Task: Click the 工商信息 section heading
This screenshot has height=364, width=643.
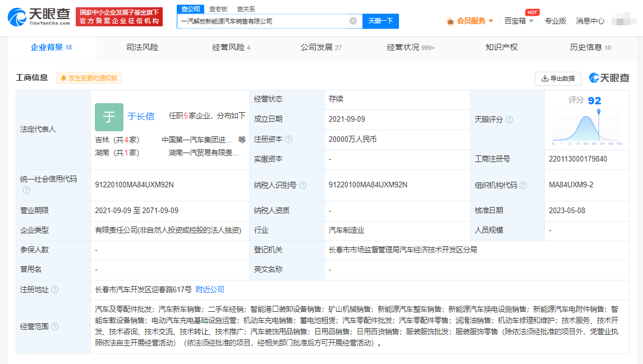Action: point(31,78)
